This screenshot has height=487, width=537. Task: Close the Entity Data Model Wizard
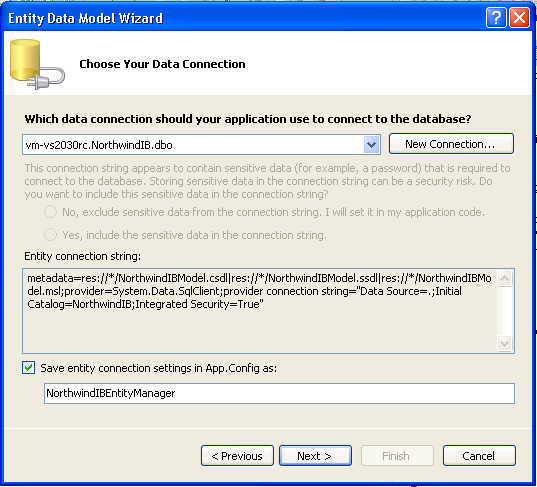pyautogui.click(x=519, y=18)
